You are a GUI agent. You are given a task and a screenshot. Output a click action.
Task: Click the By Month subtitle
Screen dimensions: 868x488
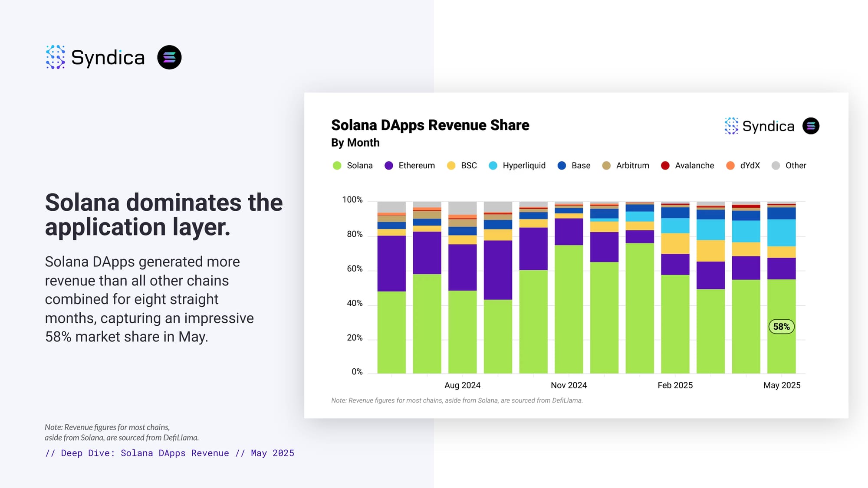click(x=355, y=143)
